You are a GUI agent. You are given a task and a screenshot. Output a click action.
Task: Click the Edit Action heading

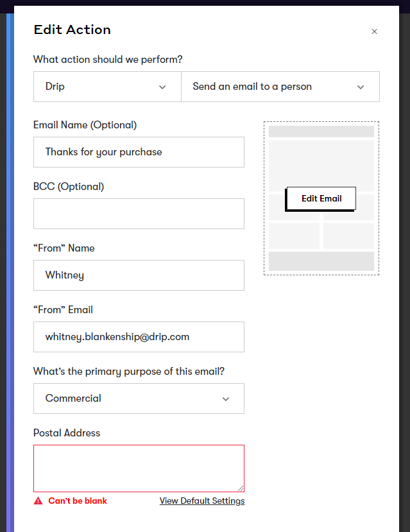tap(72, 30)
